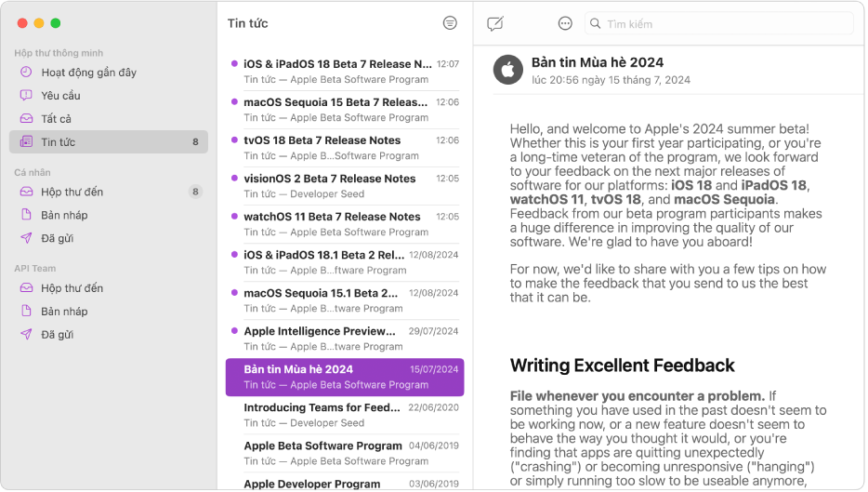Click the Writing Excellent Feedback heading
This screenshot has width=868, height=492.
click(x=622, y=366)
